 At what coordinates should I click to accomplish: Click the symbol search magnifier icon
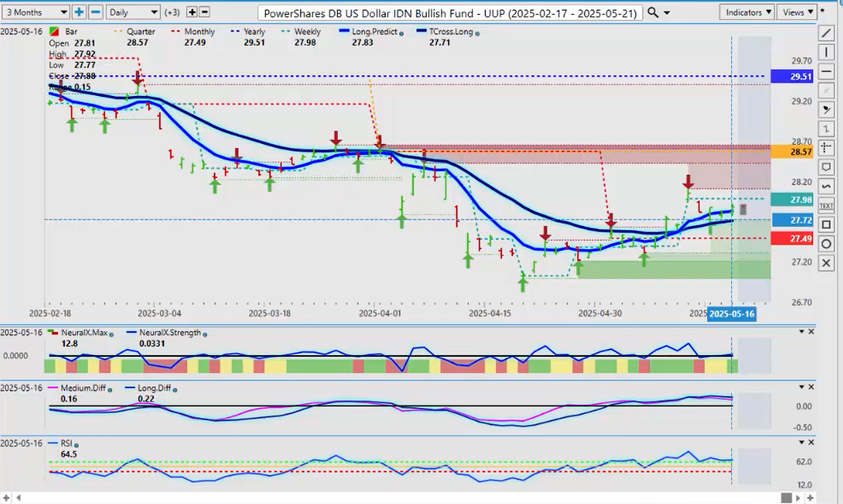[653, 12]
